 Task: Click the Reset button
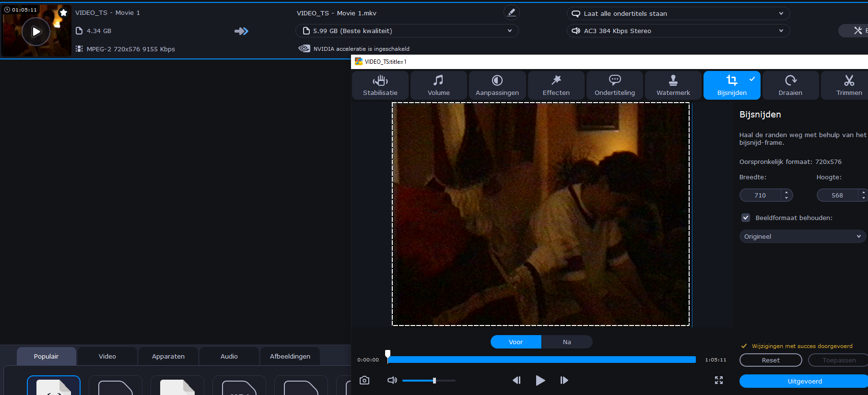click(x=770, y=360)
